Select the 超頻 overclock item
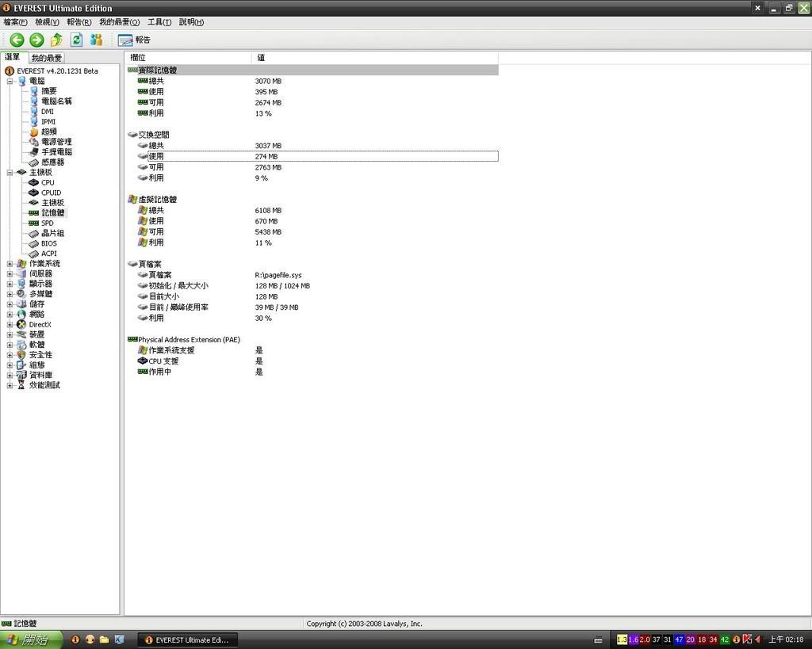This screenshot has width=812, height=649. tap(48, 132)
